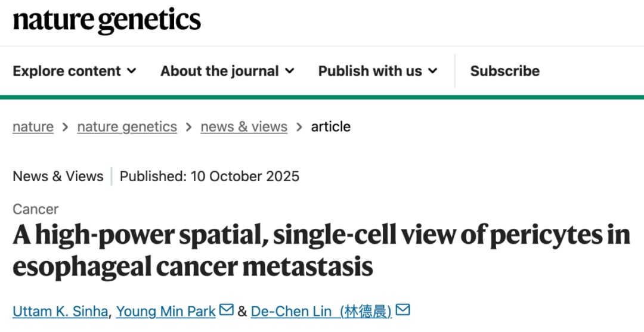This screenshot has width=644, height=332.
Task: Click the Published 10 October 2025 date
Action: click(209, 176)
